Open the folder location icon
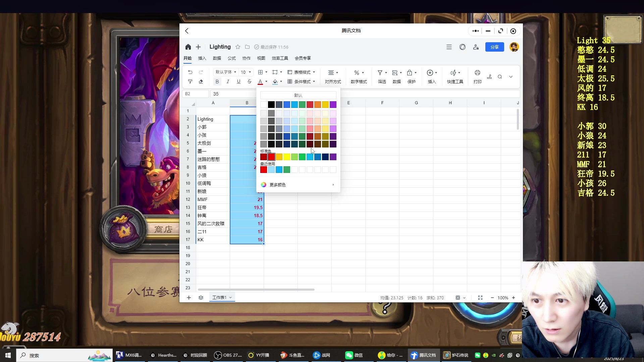This screenshot has width=644, height=362. click(247, 47)
